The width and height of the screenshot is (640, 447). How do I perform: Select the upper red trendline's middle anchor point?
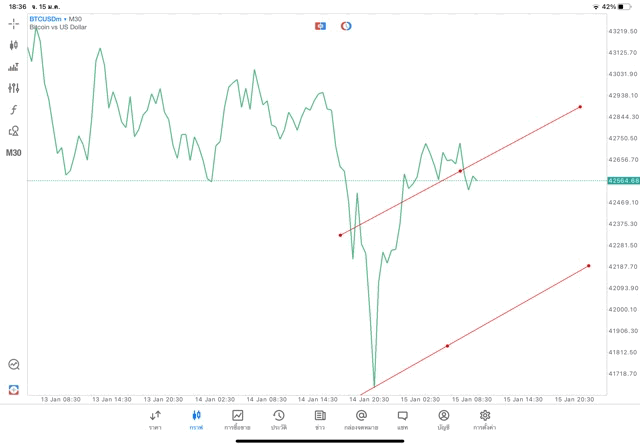[x=460, y=171]
